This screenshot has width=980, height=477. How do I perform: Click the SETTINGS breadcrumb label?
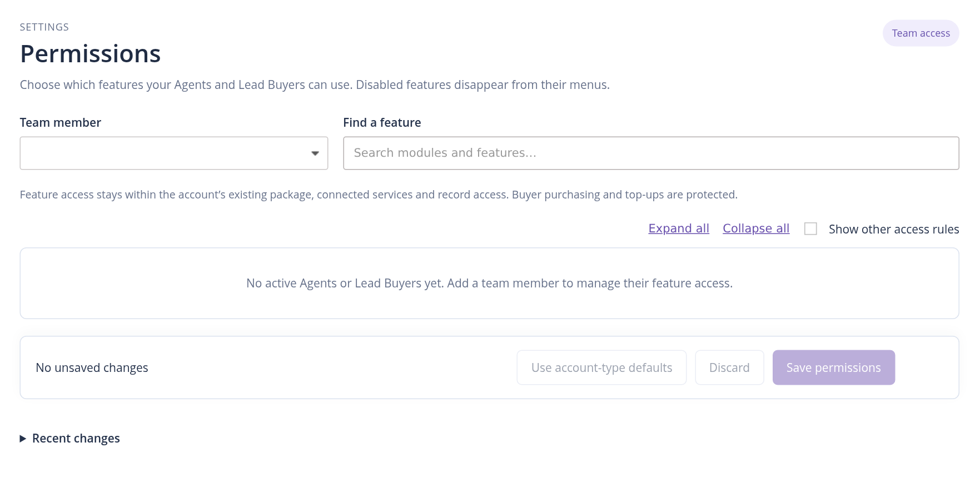point(44,27)
